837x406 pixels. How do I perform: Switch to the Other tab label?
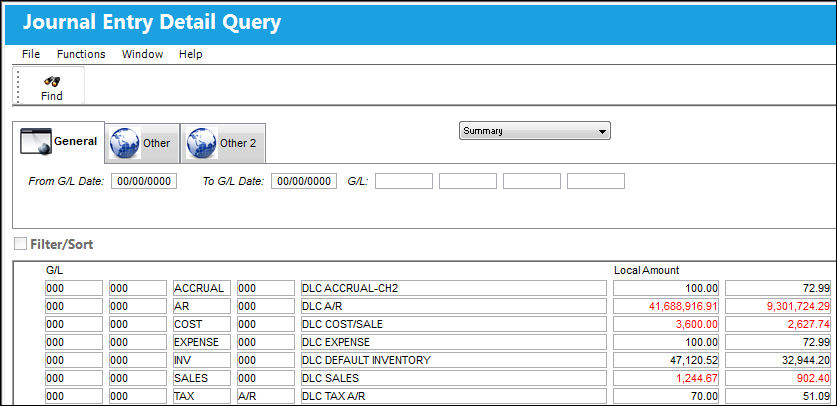[156, 143]
